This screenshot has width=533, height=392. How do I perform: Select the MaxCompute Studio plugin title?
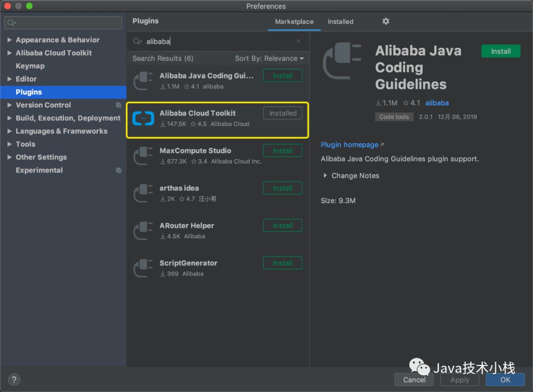[x=195, y=151]
